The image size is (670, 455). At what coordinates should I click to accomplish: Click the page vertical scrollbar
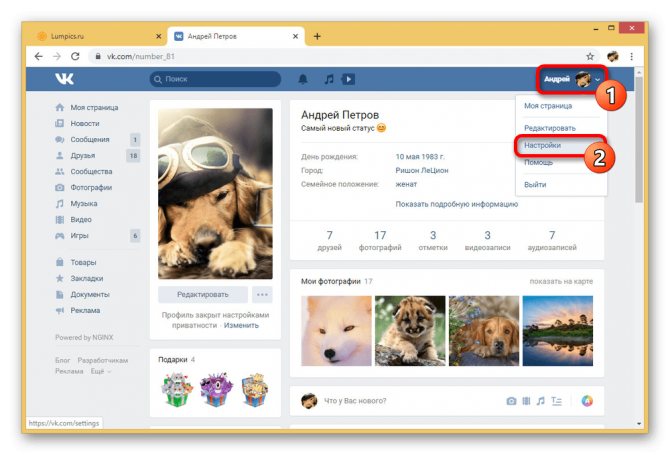[639, 139]
